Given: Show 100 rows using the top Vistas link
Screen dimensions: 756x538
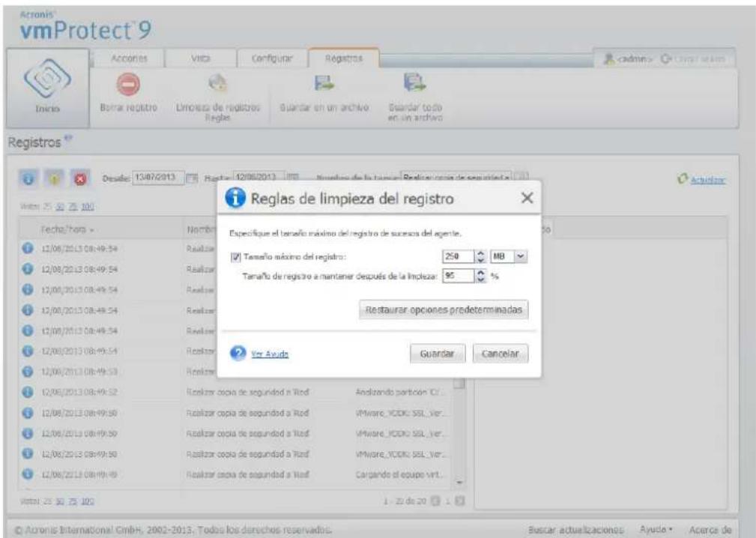Looking at the screenshot, I should click(x=87, y=207).
